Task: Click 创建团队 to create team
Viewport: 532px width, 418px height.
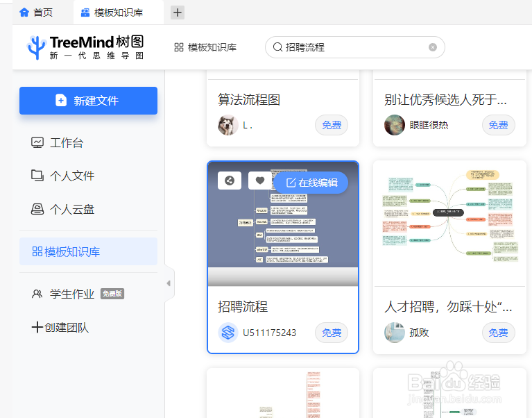Action: click(x=60, y=327)
